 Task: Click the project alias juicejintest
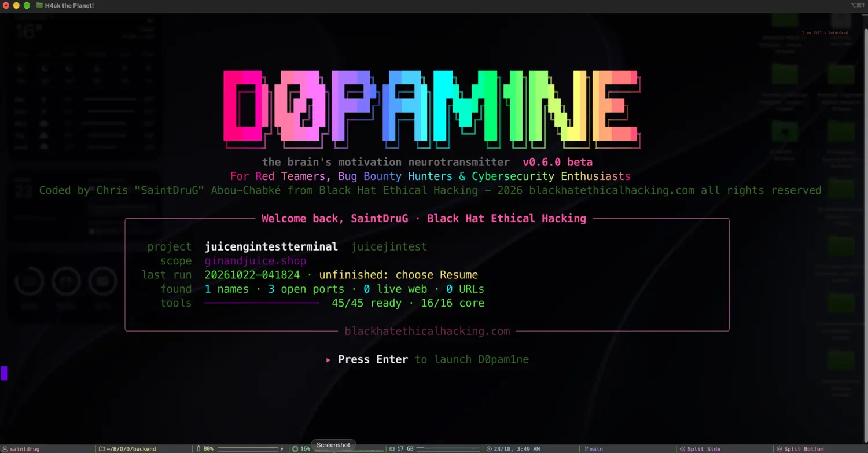click(389, 247)
